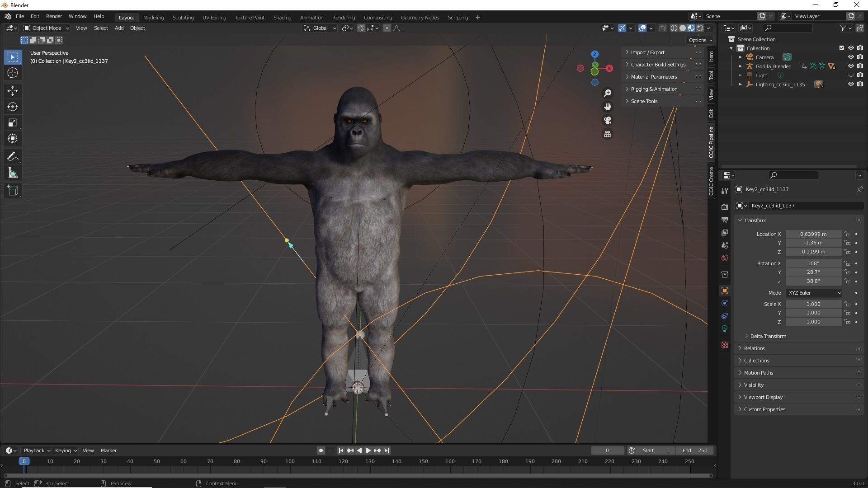Lock the Location X value

(x=847, y=234)
